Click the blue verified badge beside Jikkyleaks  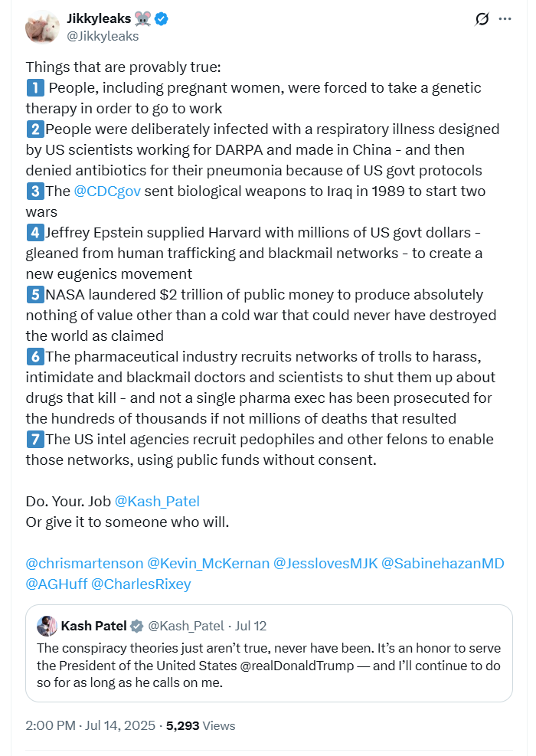tap(162, 19)
